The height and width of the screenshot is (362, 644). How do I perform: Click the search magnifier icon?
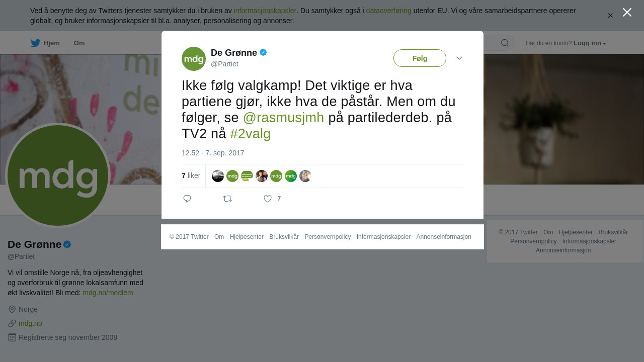[505, 43]
